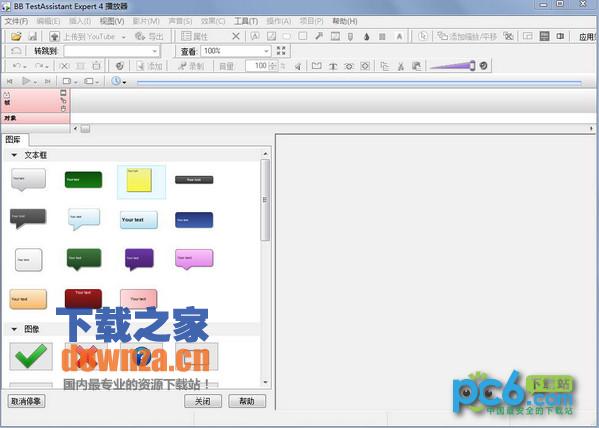599x428 pixels.
Task: Select the dark green rectangular text box
Action: click(x=83, y=180)
